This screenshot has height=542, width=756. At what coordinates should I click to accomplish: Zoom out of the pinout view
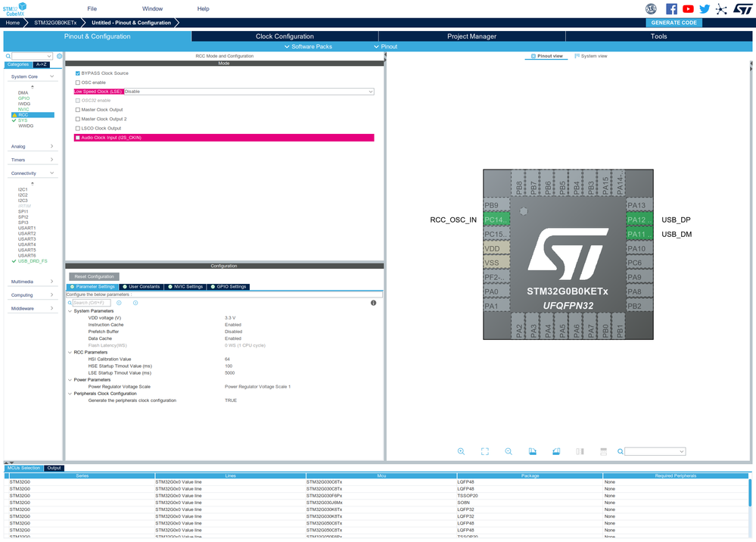(509, 451)
